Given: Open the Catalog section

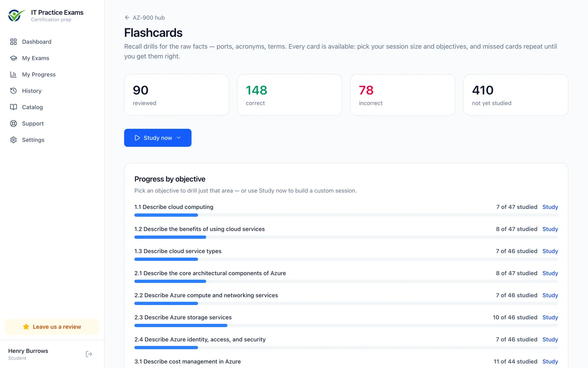Looking at the screenshot, I should pyautogui.click(x=52, y=107).
